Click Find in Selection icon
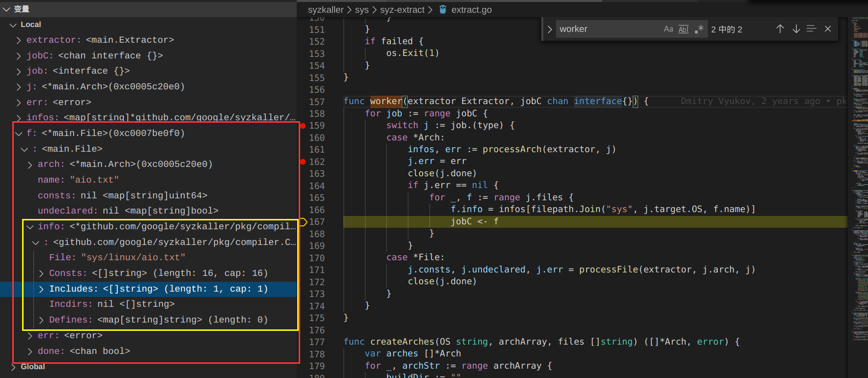The image size is (868, 378). 812,29
